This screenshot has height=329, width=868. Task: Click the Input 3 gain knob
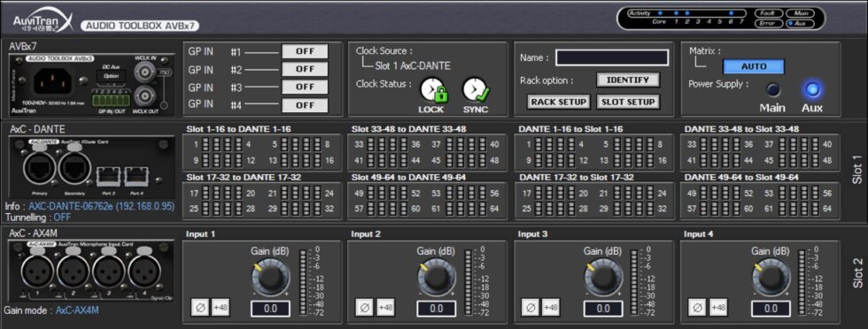[603, 278]
